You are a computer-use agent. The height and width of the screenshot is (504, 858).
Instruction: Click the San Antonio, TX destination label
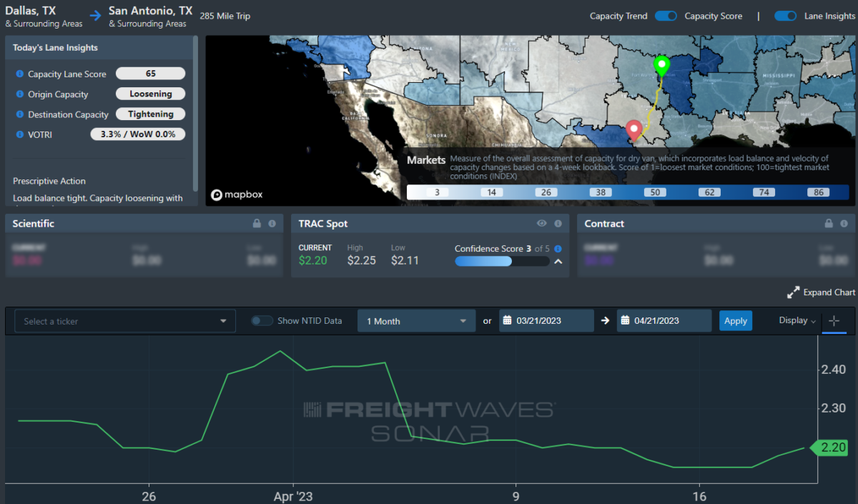click(x=150, y=11)
